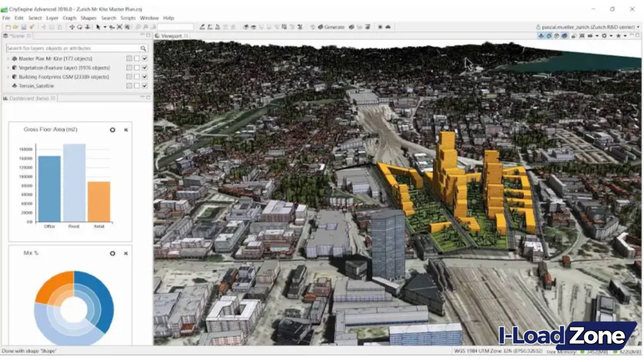The width and height of the screenshot is (644, 362).
Task: Expand the Vegetation (Feature Layer) tree item
Action: point(8,68)
